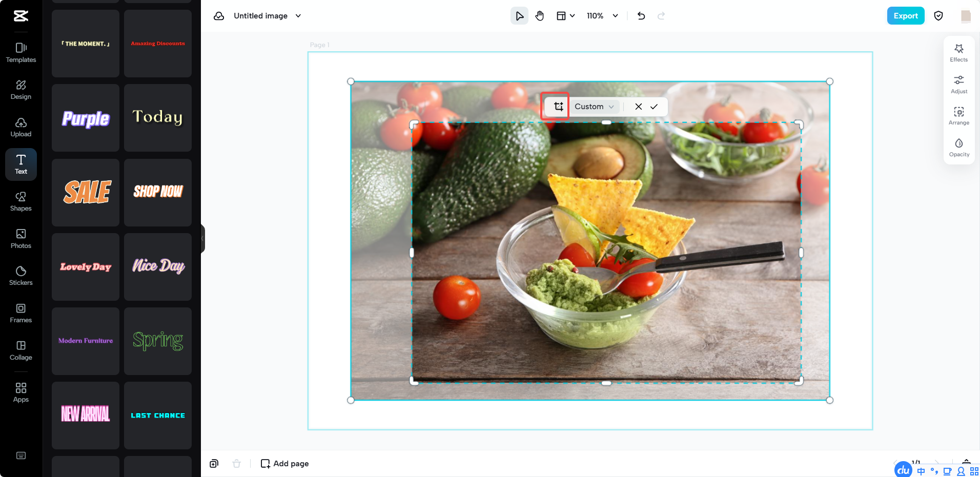Confirm the crop with the checkmark
This screenshot has height=477, width=980.
(x=655, y=106)
